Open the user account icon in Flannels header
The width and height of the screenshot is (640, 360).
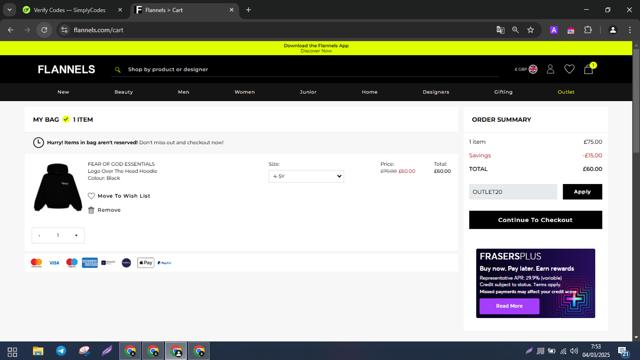coord(550,69)
